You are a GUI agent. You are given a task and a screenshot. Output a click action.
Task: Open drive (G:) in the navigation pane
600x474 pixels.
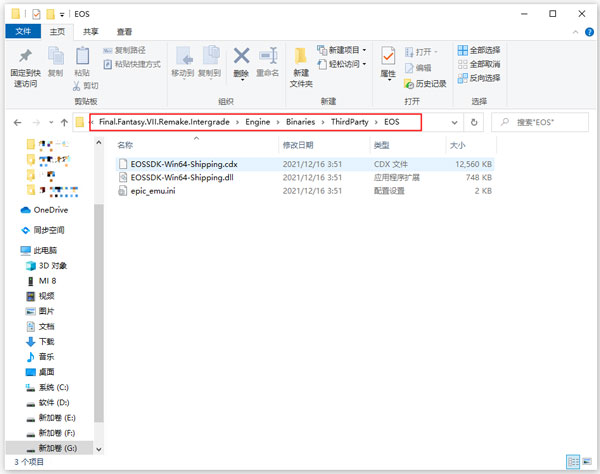click(x=51, y=448)
